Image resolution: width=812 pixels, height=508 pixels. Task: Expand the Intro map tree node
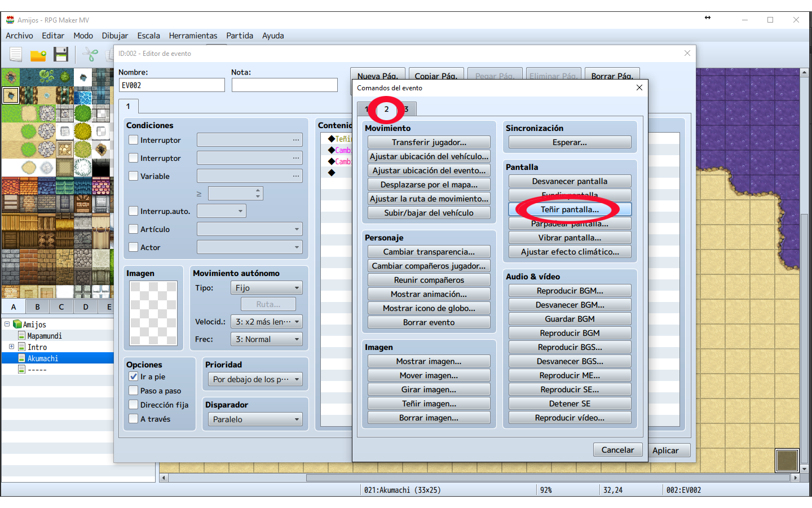11,347
